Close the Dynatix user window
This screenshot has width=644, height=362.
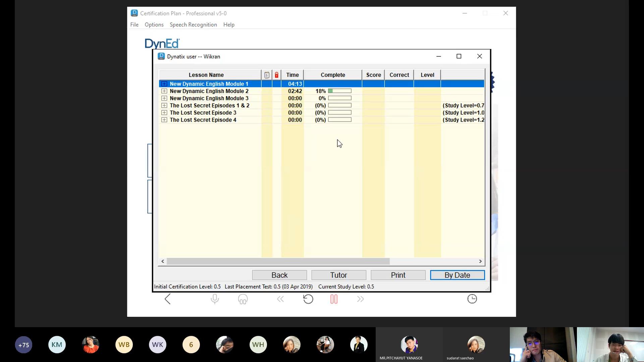(x=480, y=56)
